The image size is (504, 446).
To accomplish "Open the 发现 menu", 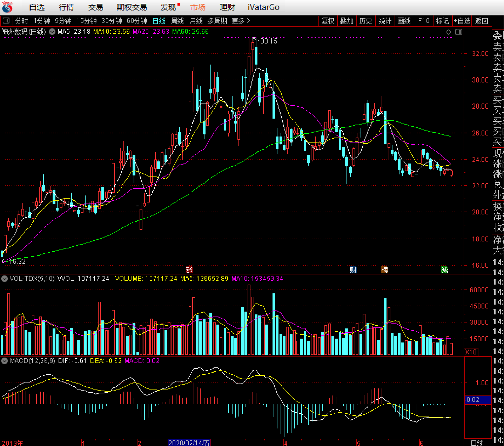I will [x=168, y=7].
